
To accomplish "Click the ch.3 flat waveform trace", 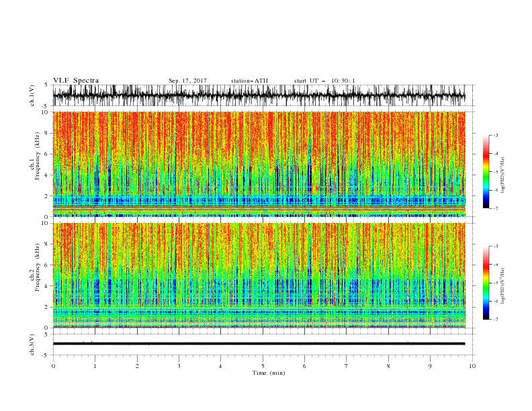I will click(259, 344).
